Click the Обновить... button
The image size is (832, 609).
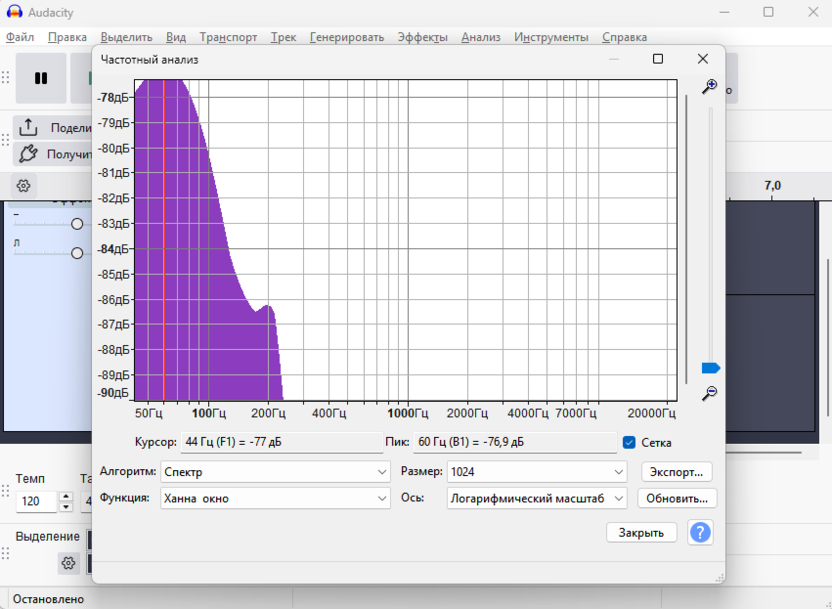point(677,498)
